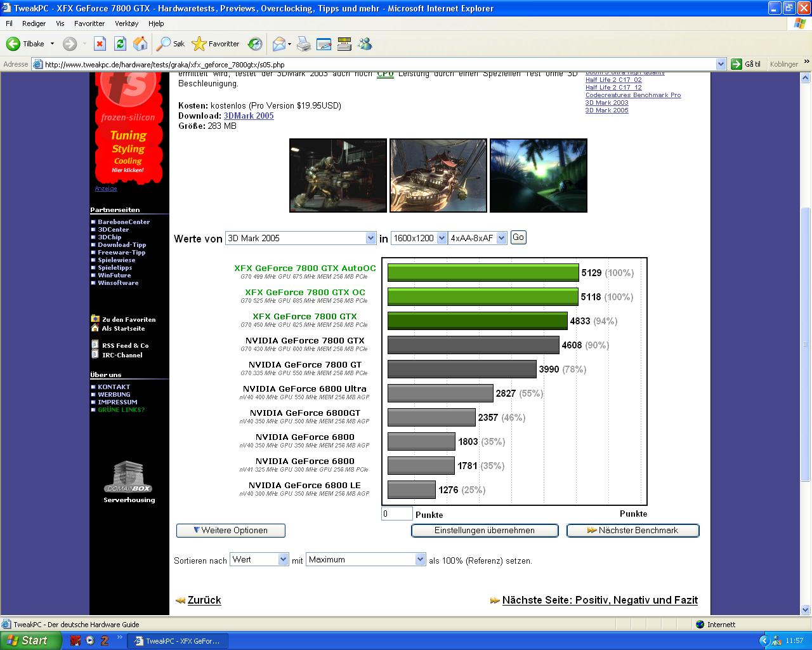
Task: Open the Rediger menu
Action: point(34,23)
